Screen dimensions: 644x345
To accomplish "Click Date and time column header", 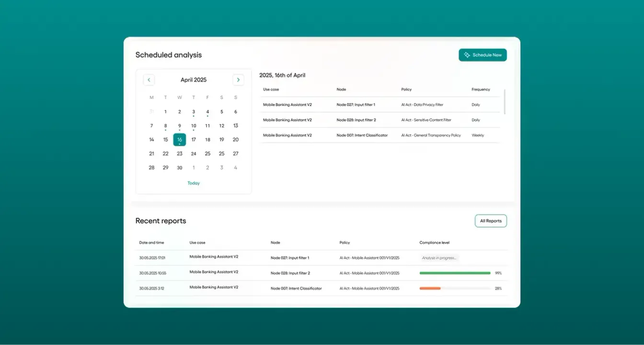I will [151, 242].
